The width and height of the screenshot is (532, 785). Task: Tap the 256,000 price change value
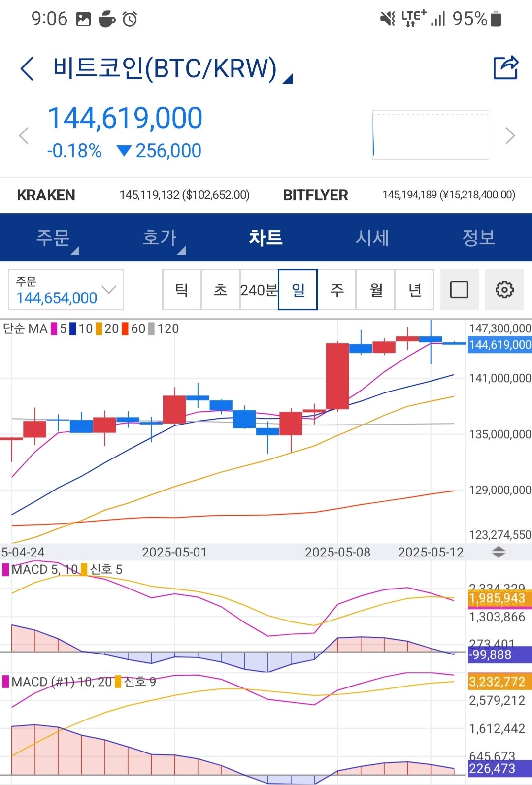point(168,151)
